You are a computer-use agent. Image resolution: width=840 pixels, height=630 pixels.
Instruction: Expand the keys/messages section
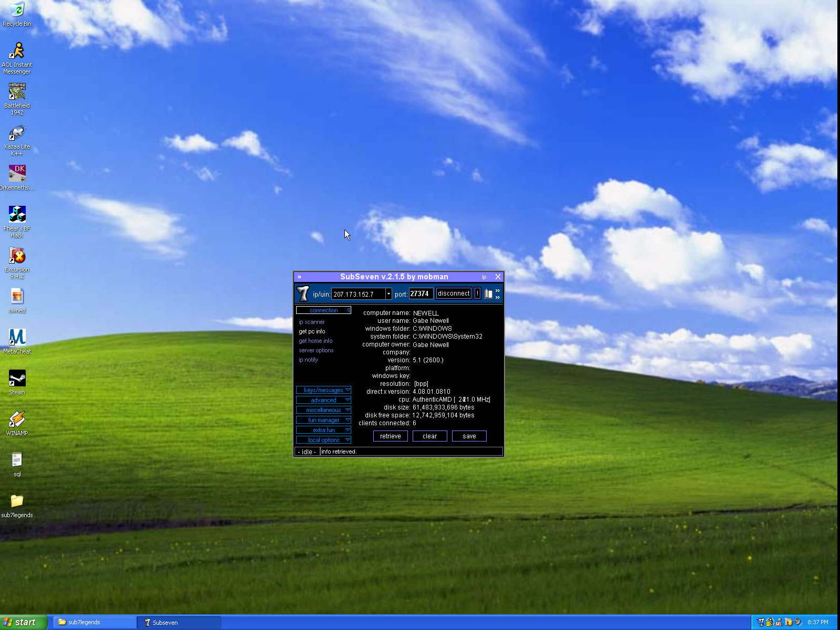[323, 390]
